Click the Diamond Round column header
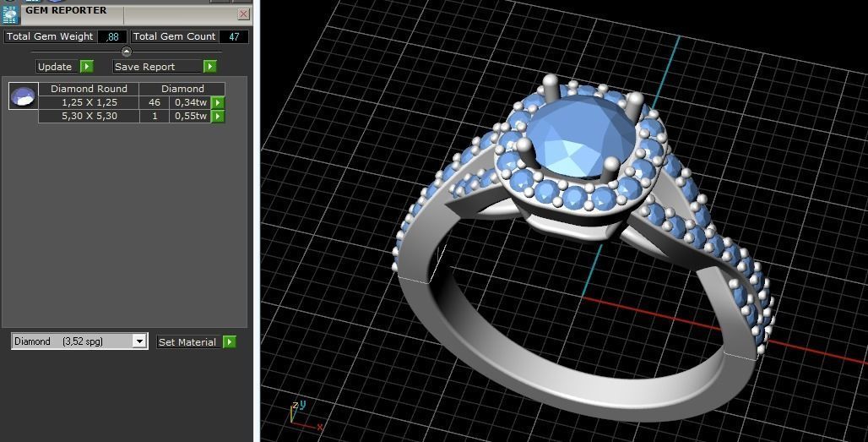 89,89
